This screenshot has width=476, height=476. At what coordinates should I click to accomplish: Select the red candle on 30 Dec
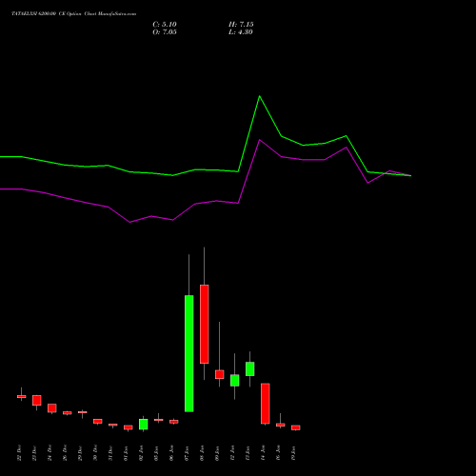98,421
